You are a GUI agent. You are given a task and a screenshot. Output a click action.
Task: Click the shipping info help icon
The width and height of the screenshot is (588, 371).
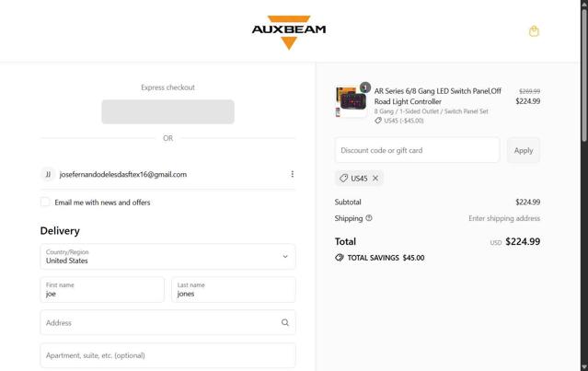pos(369,218)
